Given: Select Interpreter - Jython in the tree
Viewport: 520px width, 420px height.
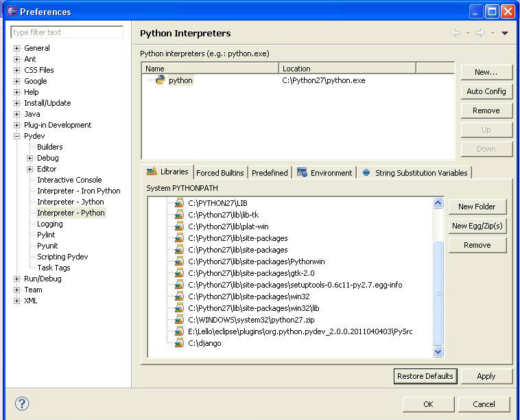Looking at the screenshot, I should coord(71,202).
